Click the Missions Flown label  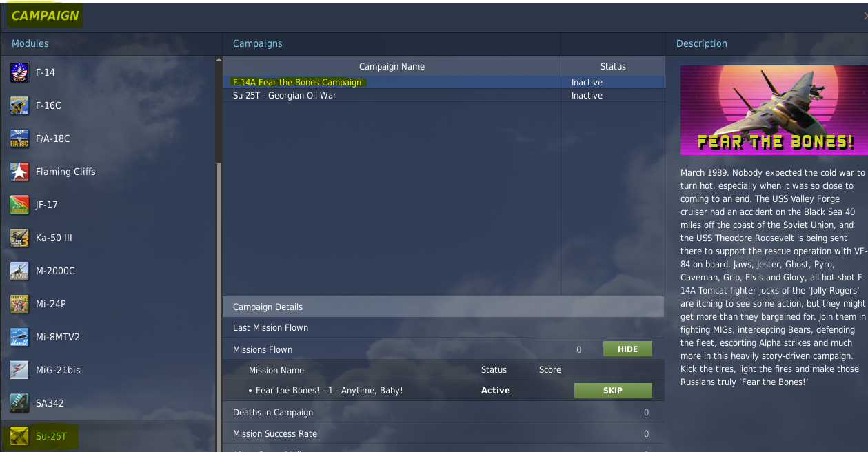coord(263,349)
